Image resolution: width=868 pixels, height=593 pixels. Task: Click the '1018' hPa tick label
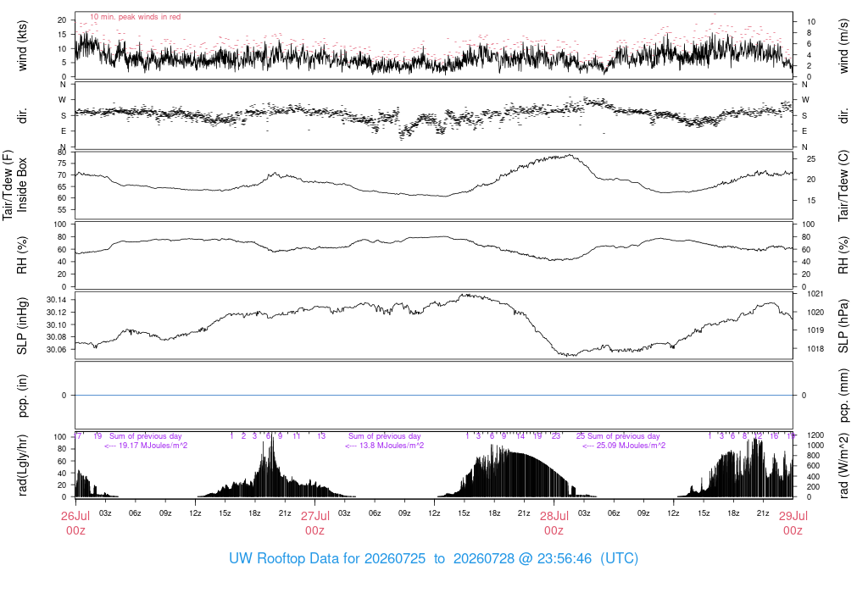click(815, 348)
